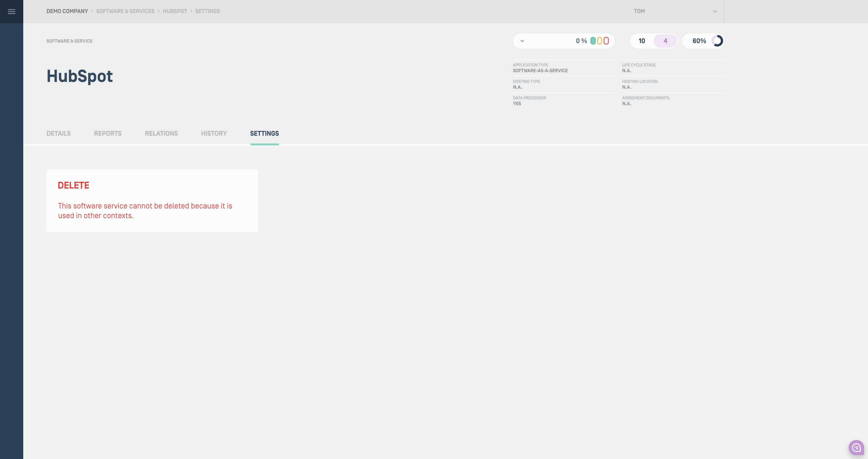Go to Demo Company breadcrumb
Screen dimensions: 868x459
coord(67,11)
